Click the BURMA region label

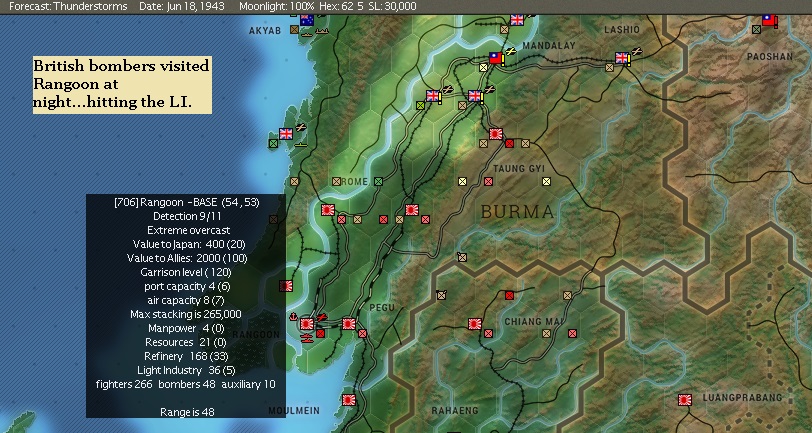[x=517, y=211]
